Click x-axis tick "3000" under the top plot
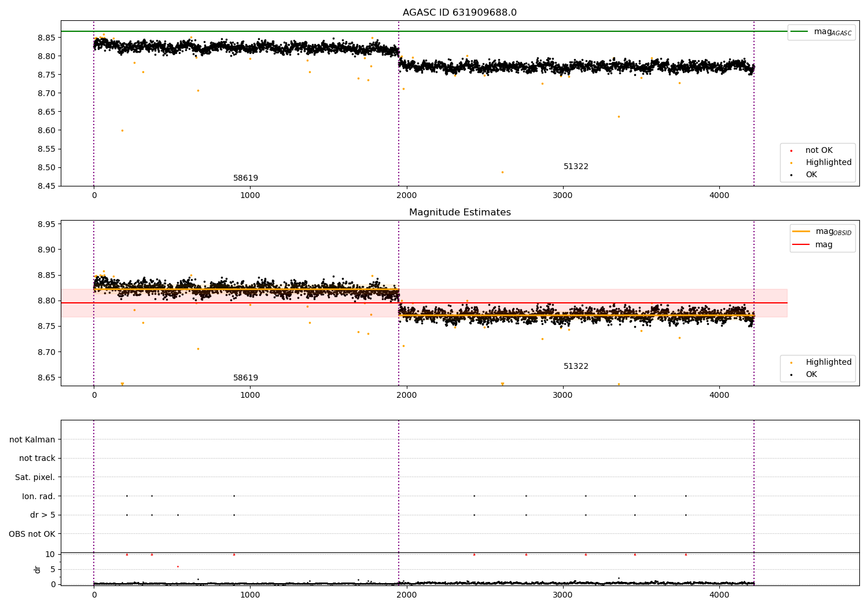The width and height of the screenshot is (868, 608). (563, 196)
